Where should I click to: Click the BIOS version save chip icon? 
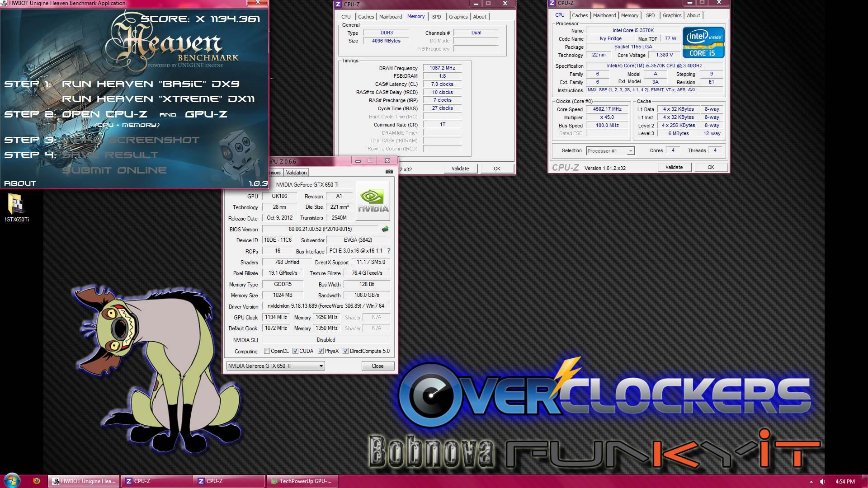point(385,229)
